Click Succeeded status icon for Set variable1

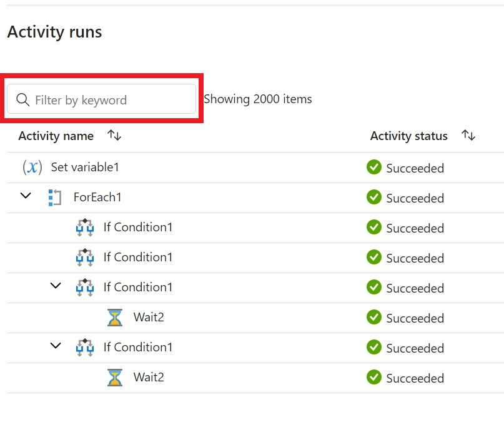pos(373,167)
